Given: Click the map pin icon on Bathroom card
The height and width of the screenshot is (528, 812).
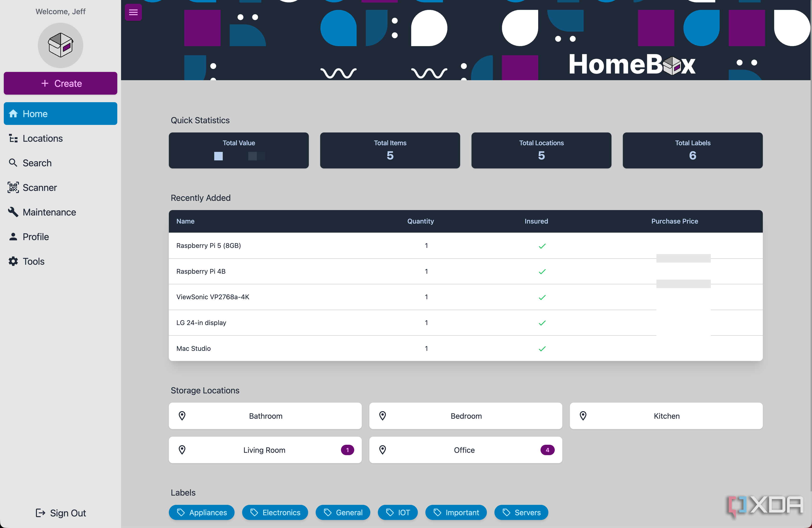Looking at the screenshot, I should (x=182, y=416).
